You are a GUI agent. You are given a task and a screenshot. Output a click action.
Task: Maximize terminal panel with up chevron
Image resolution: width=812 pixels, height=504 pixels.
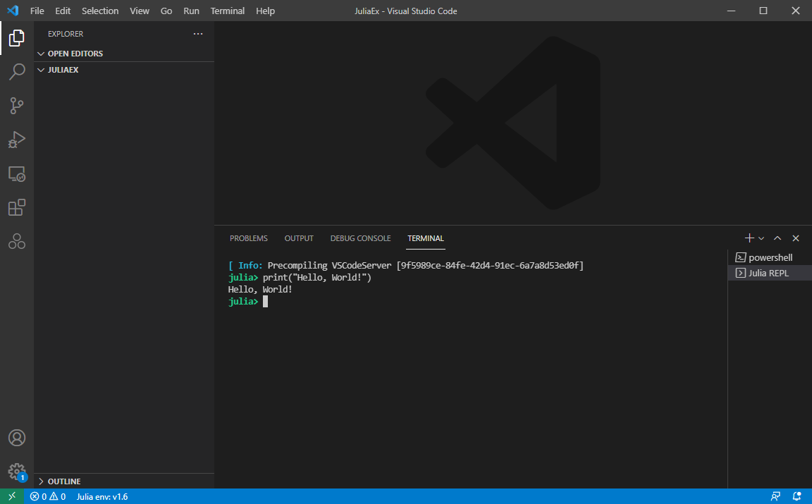coord(777,238)
